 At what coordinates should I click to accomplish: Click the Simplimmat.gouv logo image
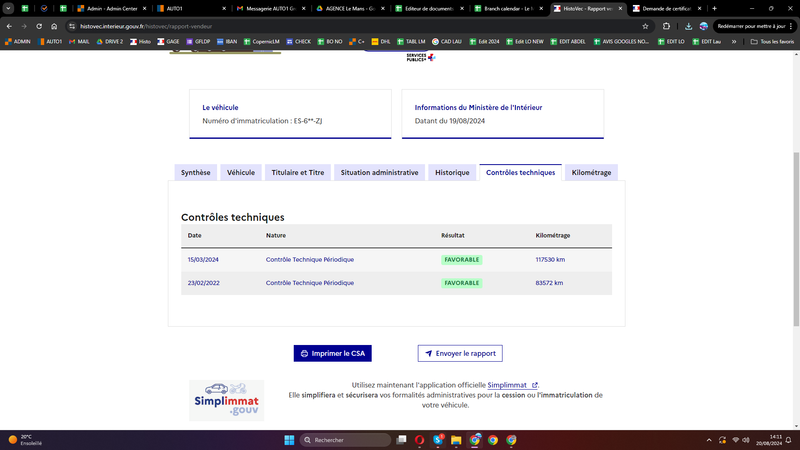pyautogui.click(x=227, y=401)
